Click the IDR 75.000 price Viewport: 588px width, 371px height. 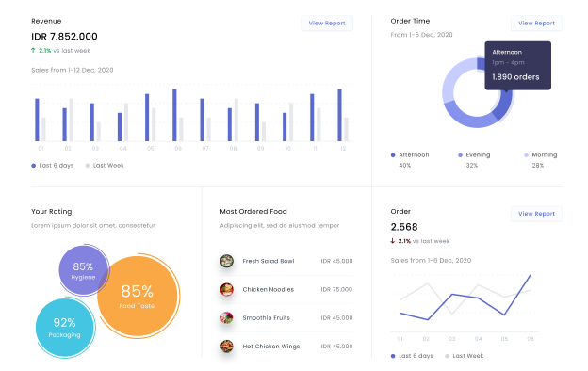click(336, 289)
